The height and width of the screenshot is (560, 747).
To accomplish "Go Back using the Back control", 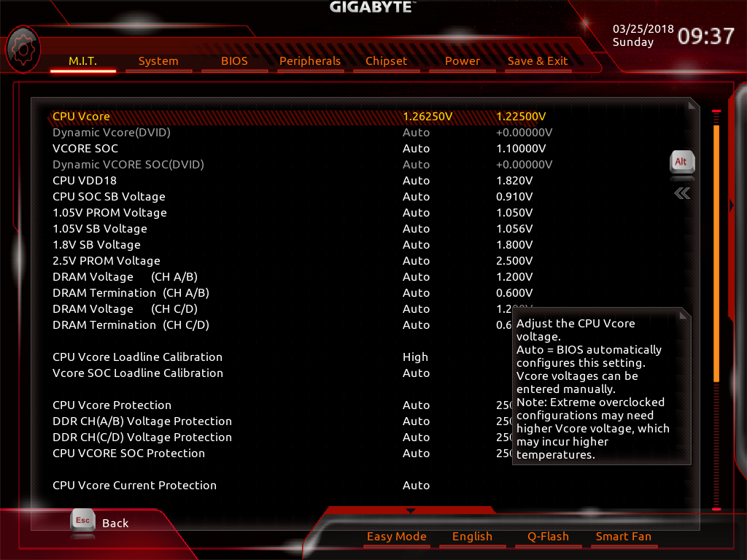I will click(115, 523).
